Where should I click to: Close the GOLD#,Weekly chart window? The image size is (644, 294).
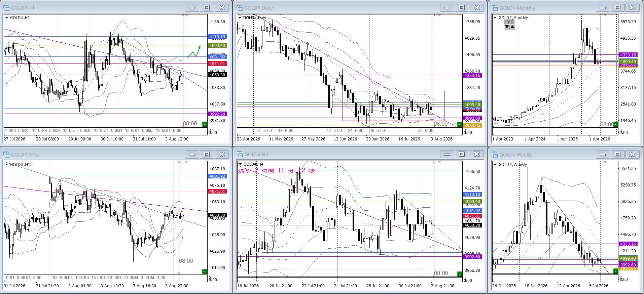tap(633, 155)
